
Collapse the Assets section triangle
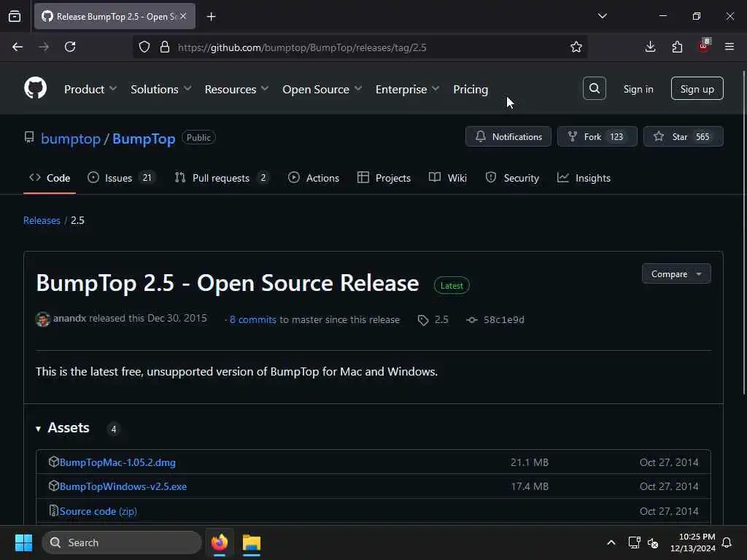tap(38, 429)
